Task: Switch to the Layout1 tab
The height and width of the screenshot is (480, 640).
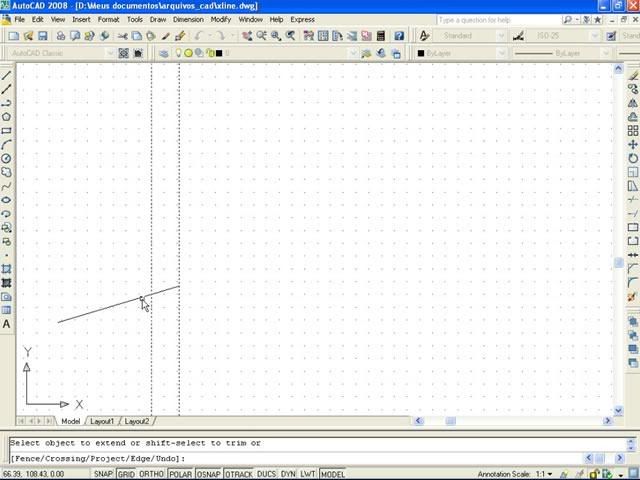Action: click(x=102, y=421)
